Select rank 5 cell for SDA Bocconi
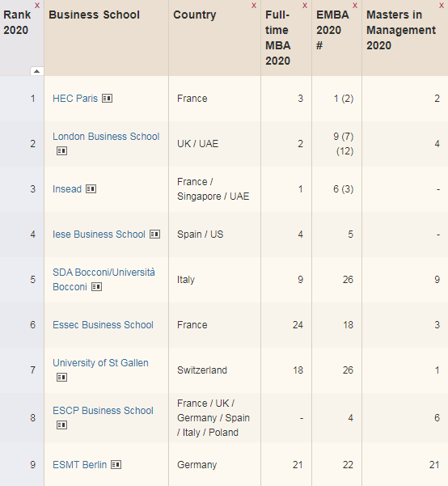Screen dimensions: 448x486 [x=22, y=280]
